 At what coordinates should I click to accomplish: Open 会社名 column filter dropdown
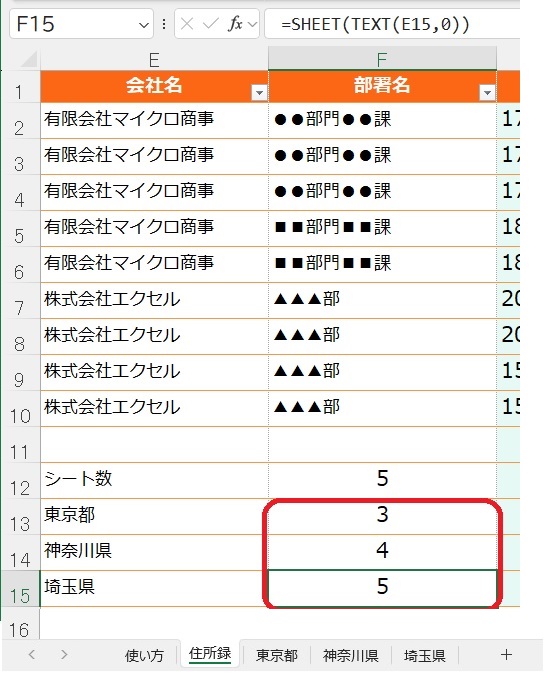pos(259,93)
